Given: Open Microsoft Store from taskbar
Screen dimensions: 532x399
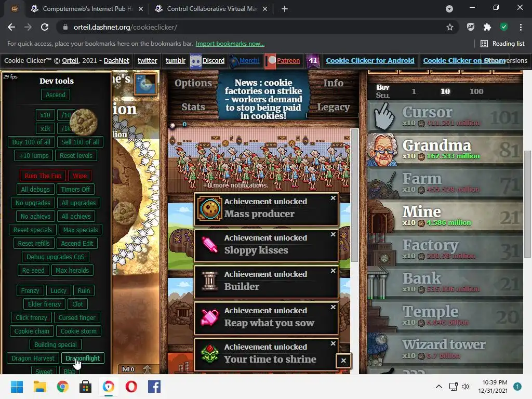Looking at the screenshot, I should click(x=86, y=387).
